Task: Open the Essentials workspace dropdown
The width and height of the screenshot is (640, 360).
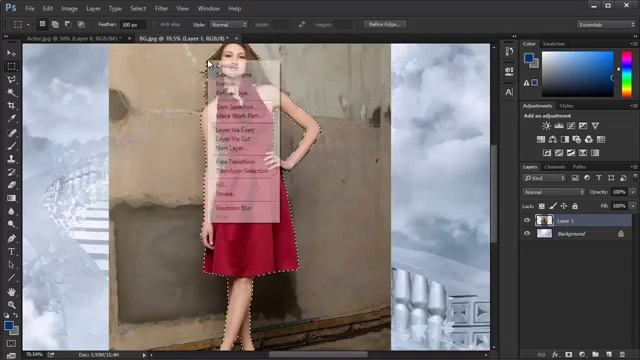Action: tap(606, 25)
